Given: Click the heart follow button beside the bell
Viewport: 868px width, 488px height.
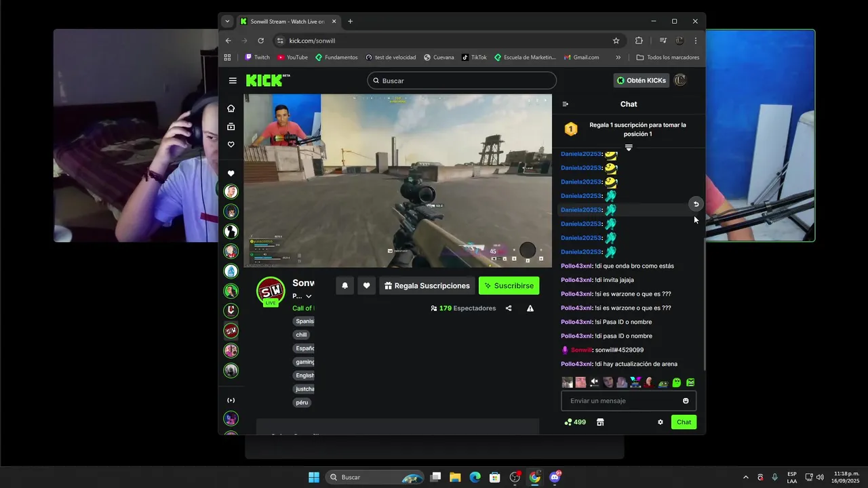Looking at the screenshot, I should coord(367,286).
